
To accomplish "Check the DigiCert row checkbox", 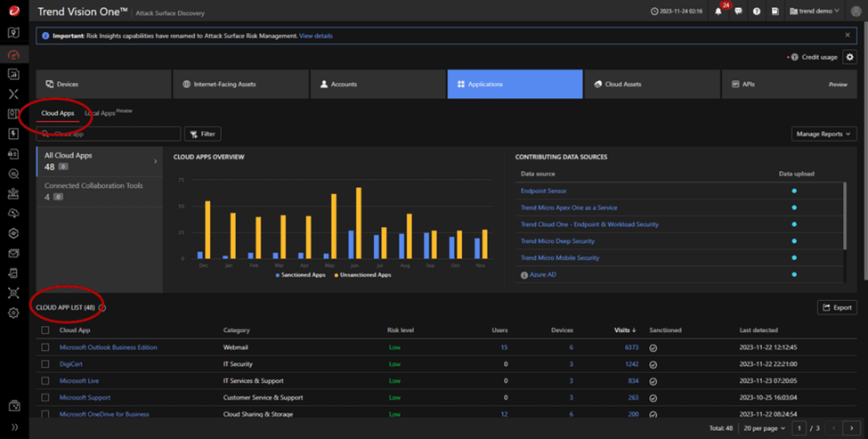I will pos(45,364).
